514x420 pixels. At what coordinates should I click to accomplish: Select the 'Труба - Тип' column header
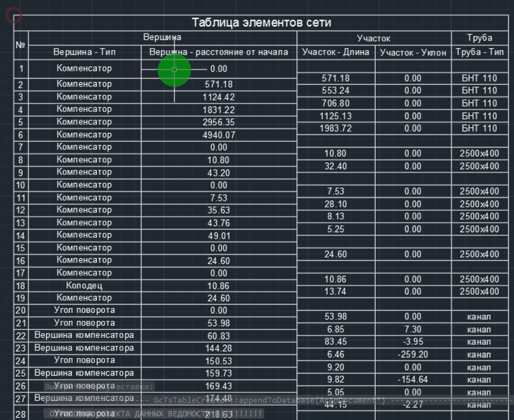479,52
